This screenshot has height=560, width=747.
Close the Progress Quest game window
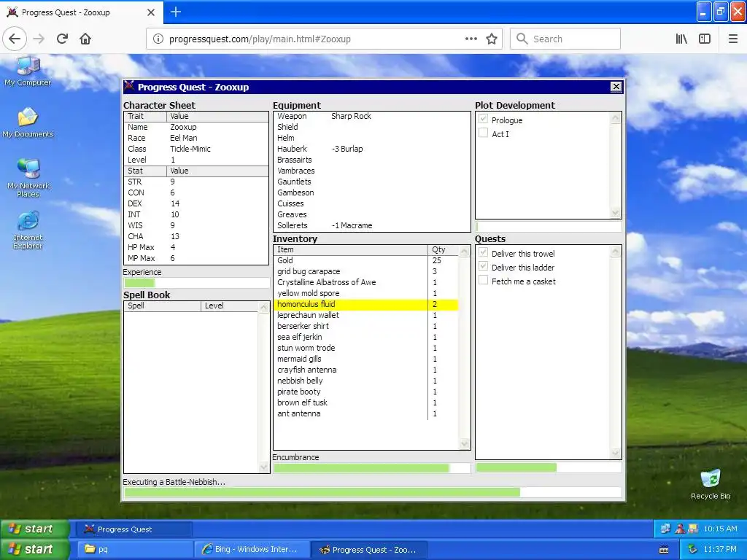pos(616,86)
